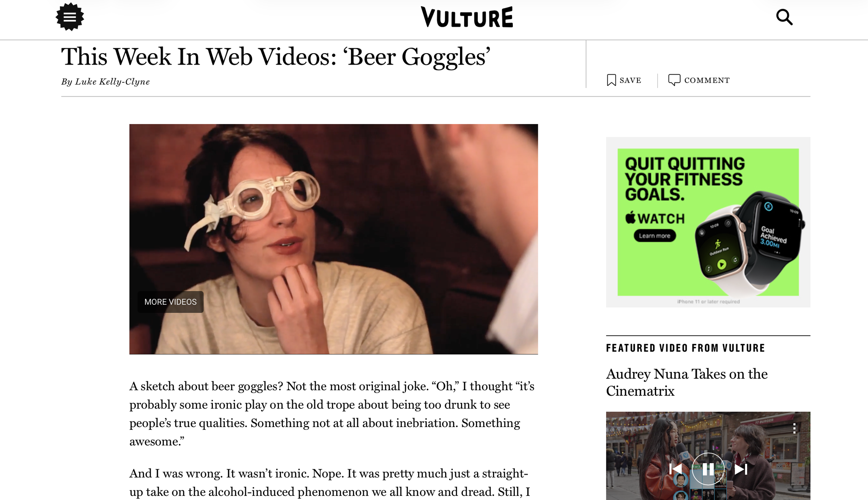Open the hamburger menu badge icon
Viewport: 868px width, 500px height.
[70, 17]
